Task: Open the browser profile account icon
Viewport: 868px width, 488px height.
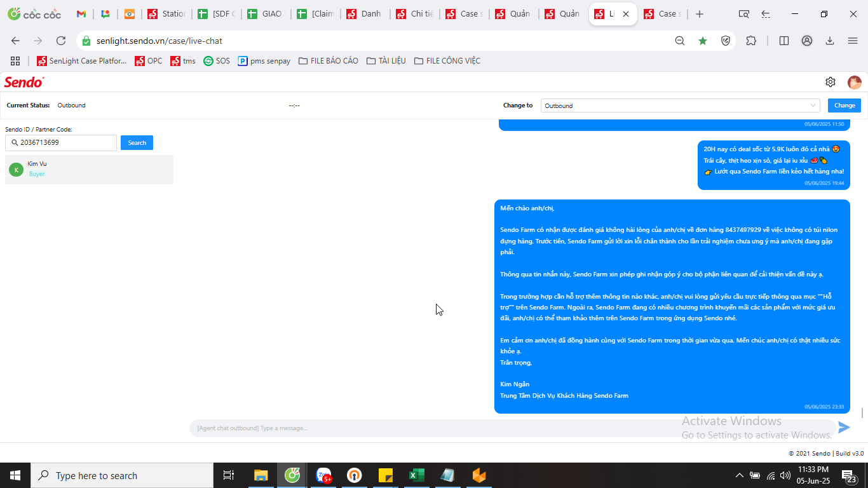Action: (x=807, y=41)
